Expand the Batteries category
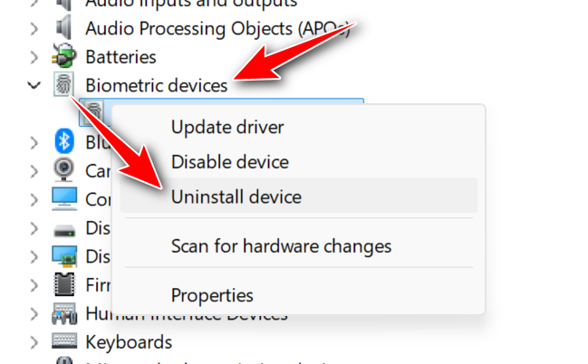Viewport: 588px width, 364px height. pyautogui.click(x=34, y=56)
